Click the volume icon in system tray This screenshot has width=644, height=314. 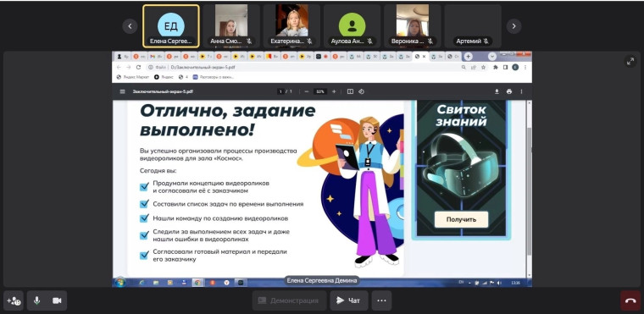pos(499,283)
